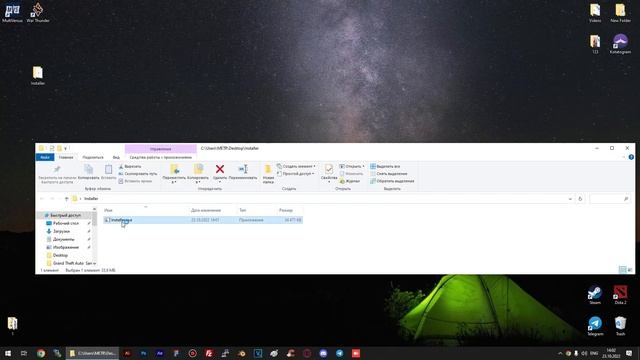Click Copy path (Скопировать путь)

(138, 174)
